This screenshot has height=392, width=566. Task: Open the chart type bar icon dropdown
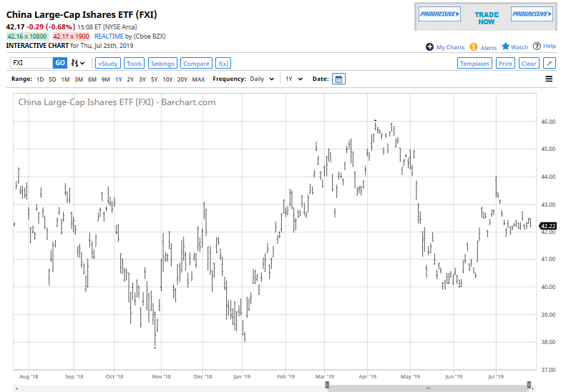pos(77,63)
